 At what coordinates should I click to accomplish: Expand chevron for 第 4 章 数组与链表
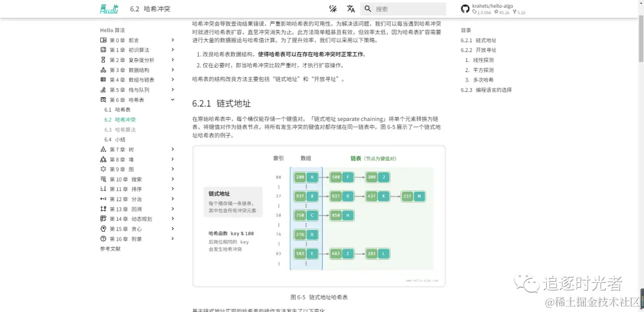click(172, 80)
